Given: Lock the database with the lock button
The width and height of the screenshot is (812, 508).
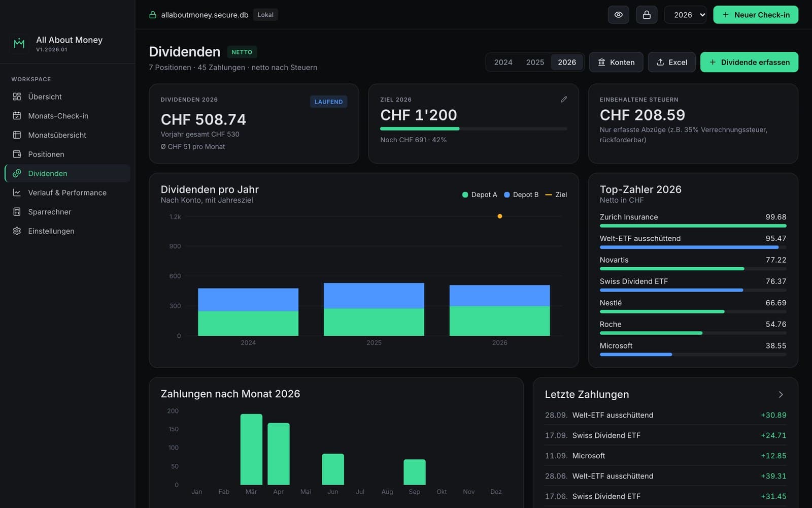Looking at the screenshot, I should coord(647,15).
